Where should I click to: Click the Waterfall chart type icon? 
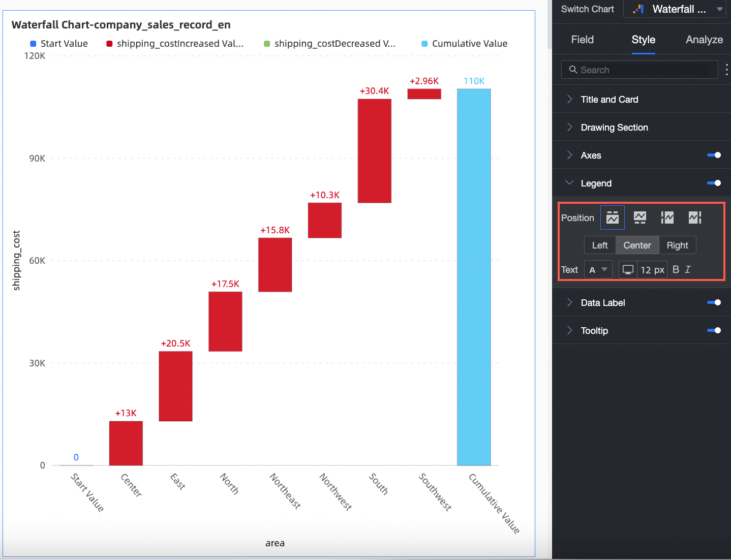[x=638, y=9]
